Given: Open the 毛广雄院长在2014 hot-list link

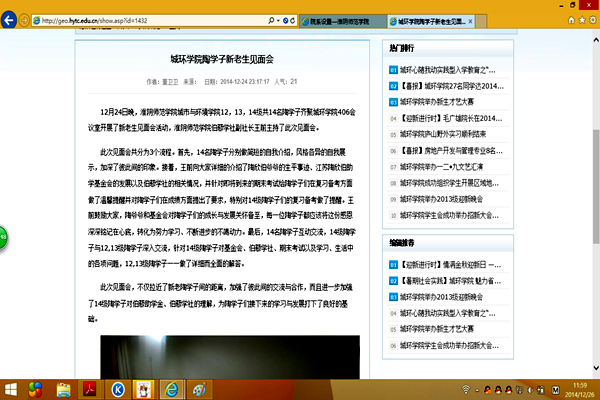Looking at the screenshot, I should [x=447, y=117].
